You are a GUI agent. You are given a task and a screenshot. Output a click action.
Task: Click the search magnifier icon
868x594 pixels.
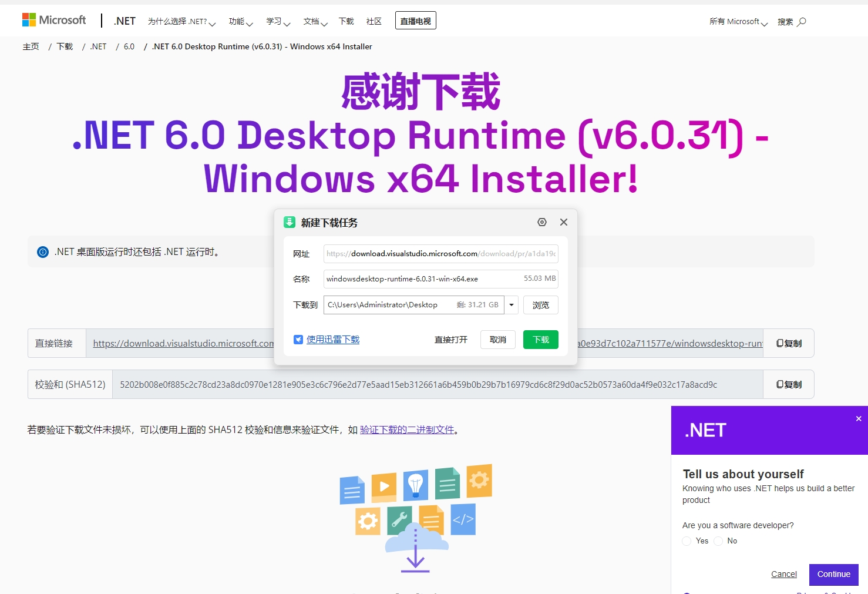pyautogui.click(x=802, y=22)
